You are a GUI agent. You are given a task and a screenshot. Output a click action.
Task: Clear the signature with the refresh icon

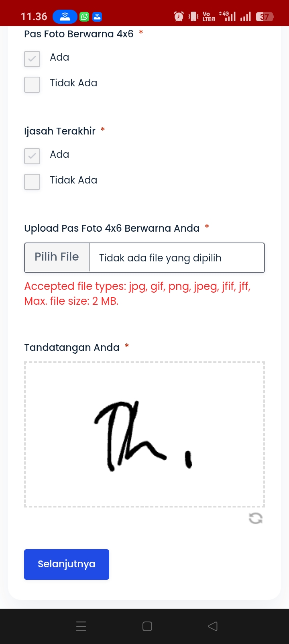(x=256, y=518)
